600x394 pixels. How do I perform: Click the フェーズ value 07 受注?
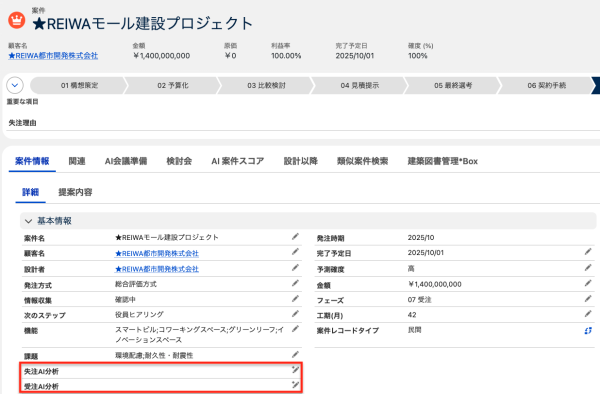419,300
